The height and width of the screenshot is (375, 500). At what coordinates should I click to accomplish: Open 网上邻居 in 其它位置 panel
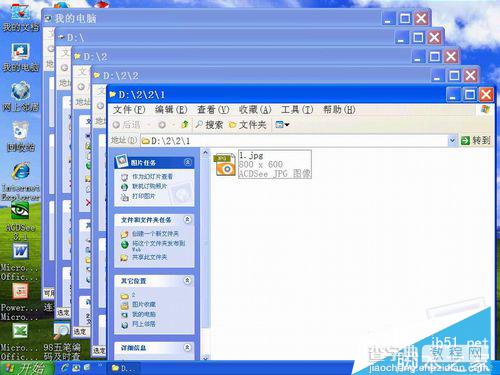[144, 324]
